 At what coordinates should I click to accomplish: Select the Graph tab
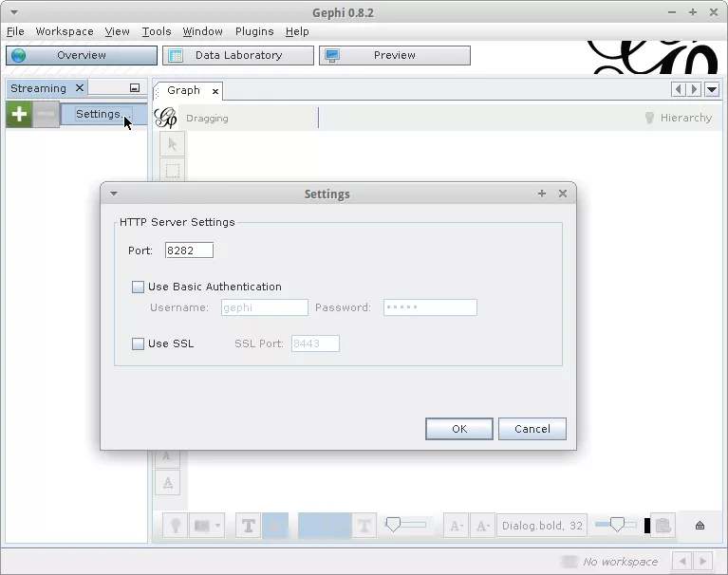183,90
